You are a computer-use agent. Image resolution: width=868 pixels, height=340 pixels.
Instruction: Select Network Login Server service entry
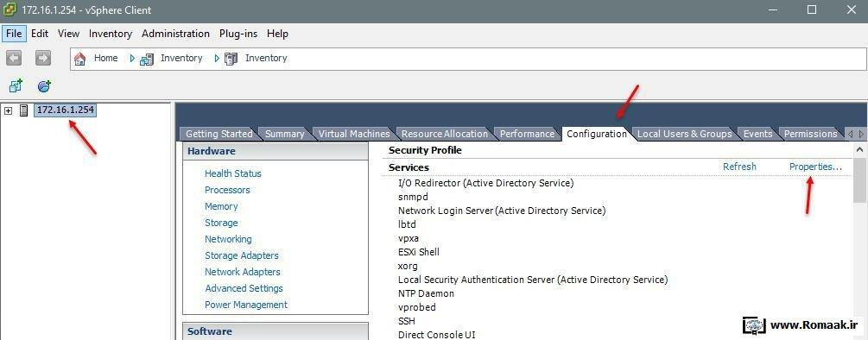pos(502,211)
